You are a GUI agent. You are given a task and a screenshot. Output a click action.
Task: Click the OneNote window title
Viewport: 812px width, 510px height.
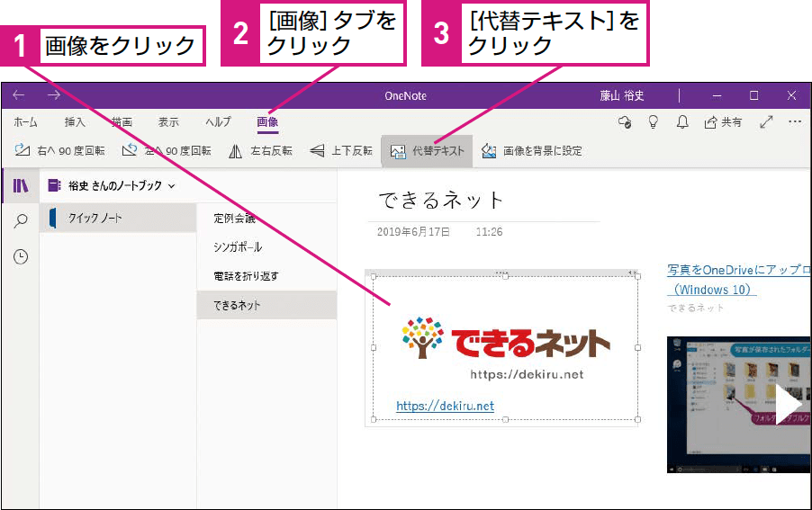click(x=405, y=95)
